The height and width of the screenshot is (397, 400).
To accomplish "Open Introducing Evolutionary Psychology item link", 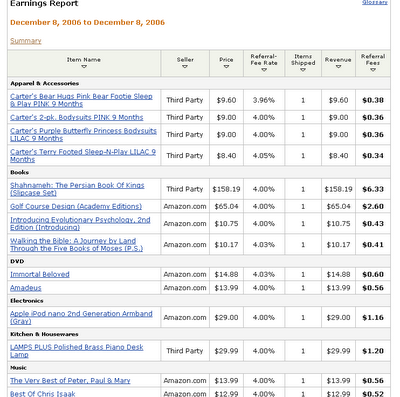I will click(80, 224).
